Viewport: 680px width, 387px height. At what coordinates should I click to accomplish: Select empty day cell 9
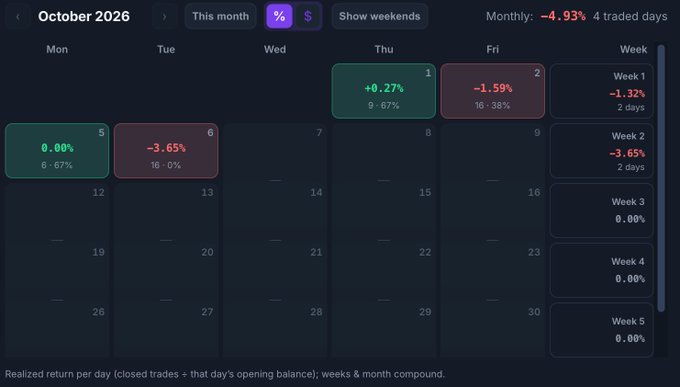(x=493, y=151)
